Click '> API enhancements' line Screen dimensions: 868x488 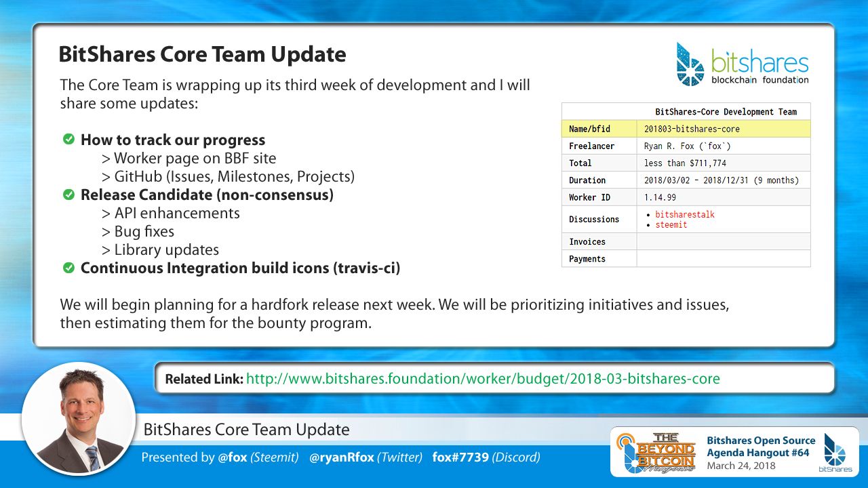coord(171,213)
